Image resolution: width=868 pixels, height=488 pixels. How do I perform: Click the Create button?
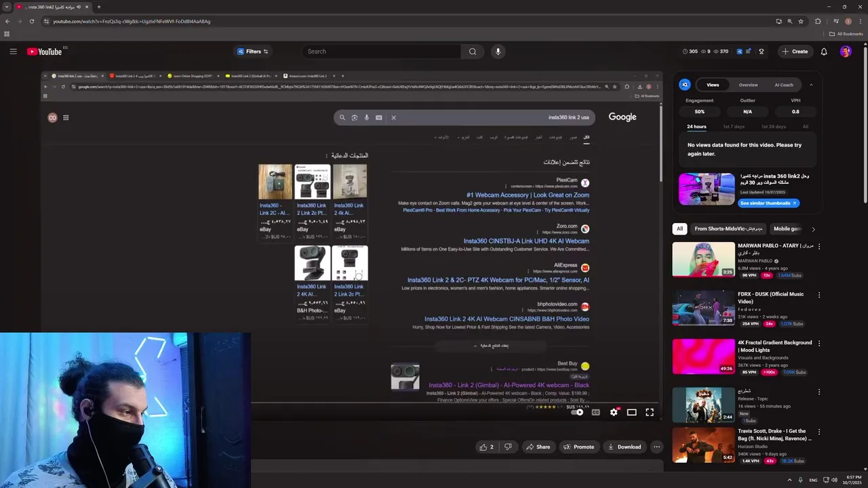pyautogui.click(x=795, y=52)
